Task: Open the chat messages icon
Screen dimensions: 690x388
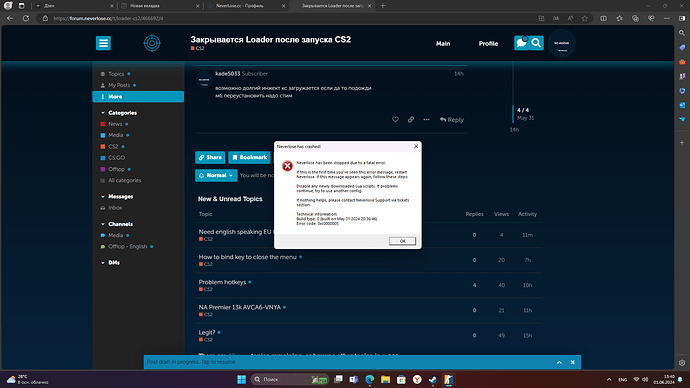Action: coord(521,43)
